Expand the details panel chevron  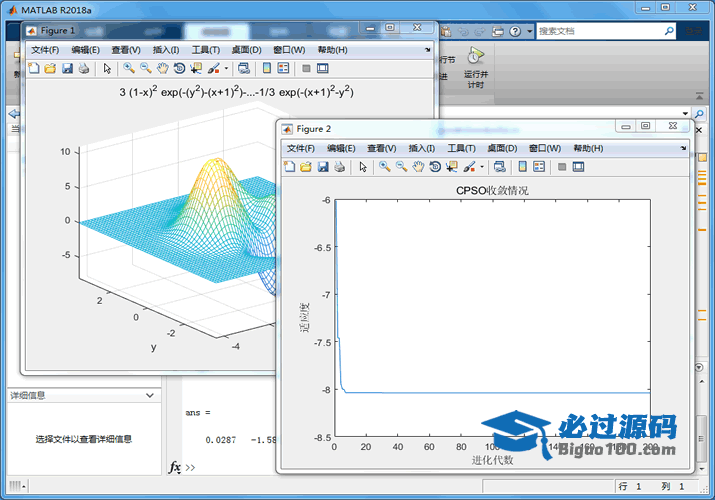(150, 396)
